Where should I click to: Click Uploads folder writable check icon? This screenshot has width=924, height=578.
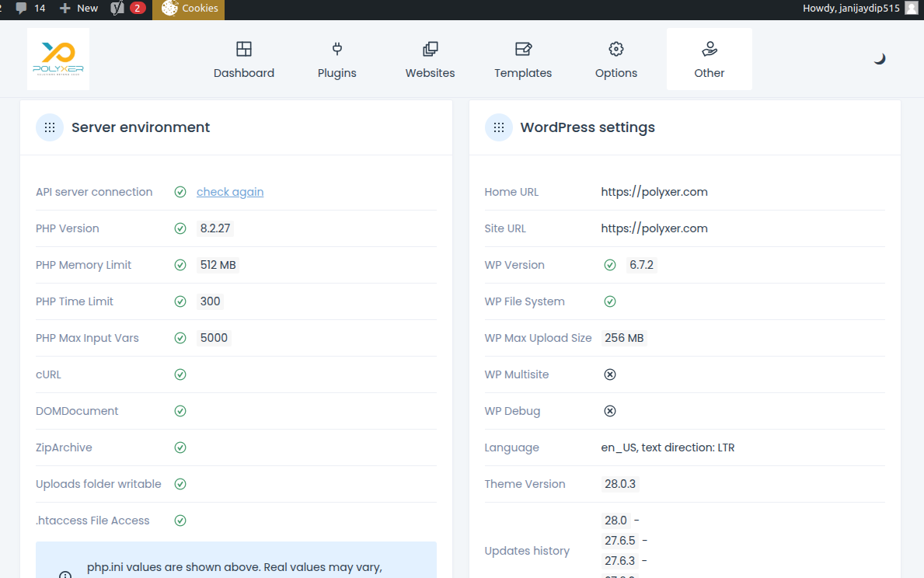[x=180, y=484]
